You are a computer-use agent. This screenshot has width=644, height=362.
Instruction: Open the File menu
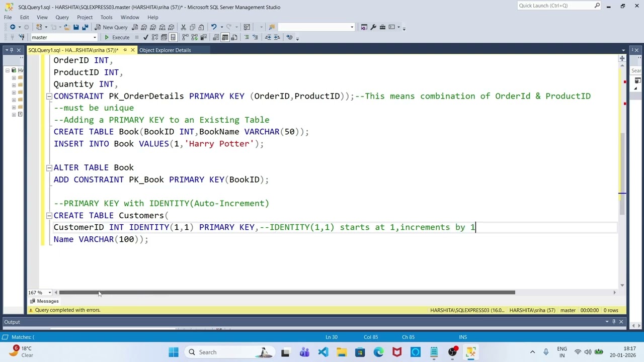coord(8,17)
